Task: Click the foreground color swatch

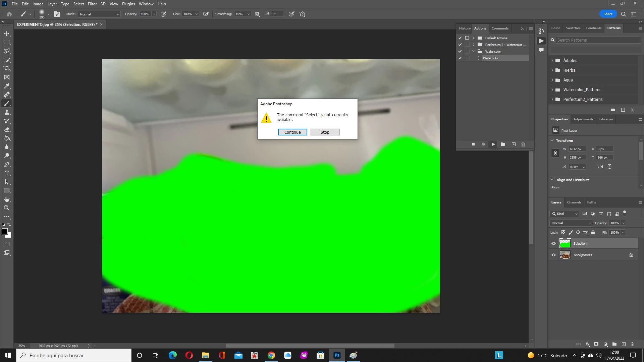Action: [5, 231]
